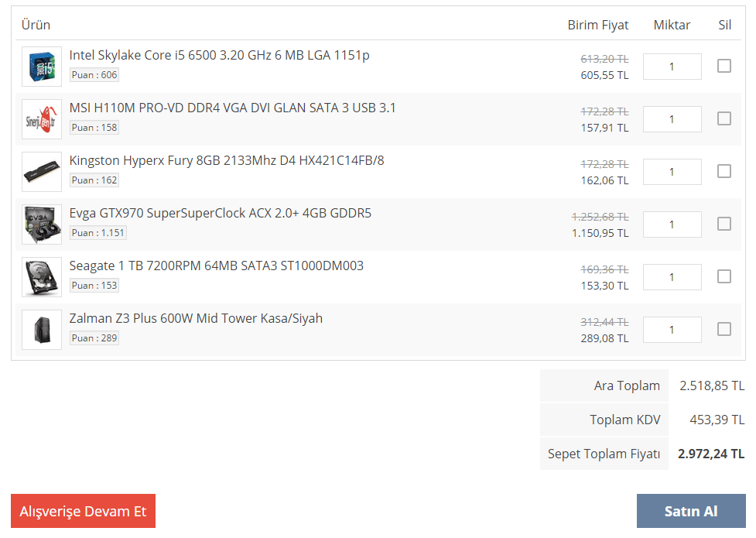The image size is (756, 538).
Task: Open the Kingston Hyperx Fury RAM thumbnail
Action: [x=42, y=172]
